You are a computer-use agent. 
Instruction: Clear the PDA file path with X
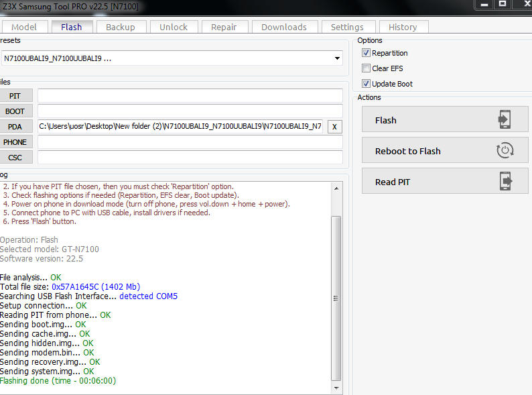coord(334,127)
